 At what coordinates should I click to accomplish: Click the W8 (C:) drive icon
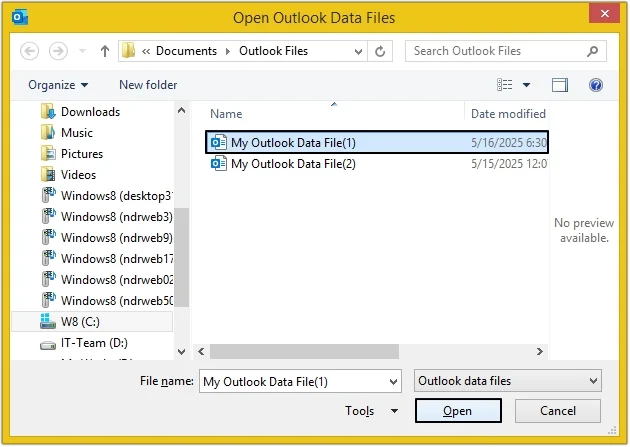coord(48,321)
